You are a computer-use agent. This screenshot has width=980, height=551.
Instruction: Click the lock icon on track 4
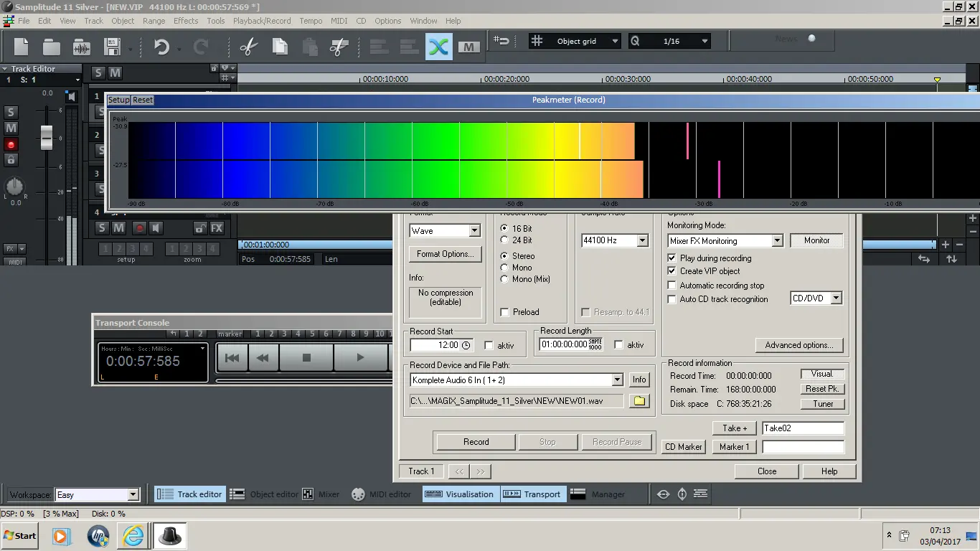(200, 228)
